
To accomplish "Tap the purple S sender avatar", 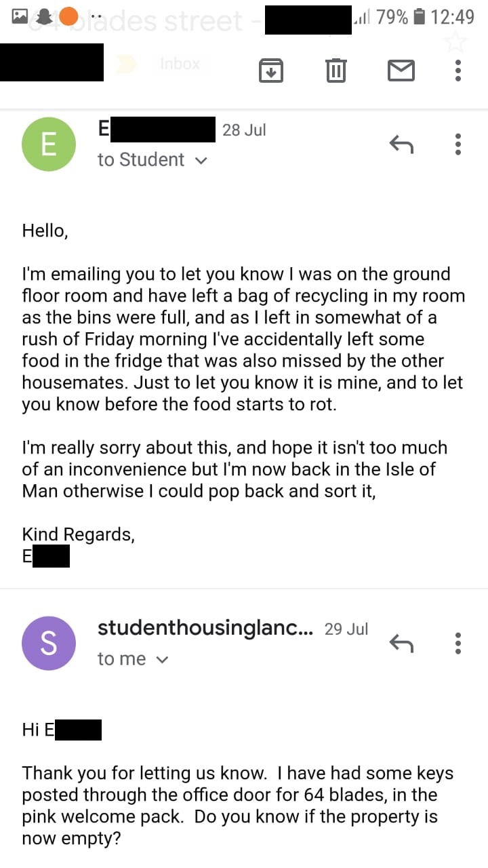I will pos(49,644).
